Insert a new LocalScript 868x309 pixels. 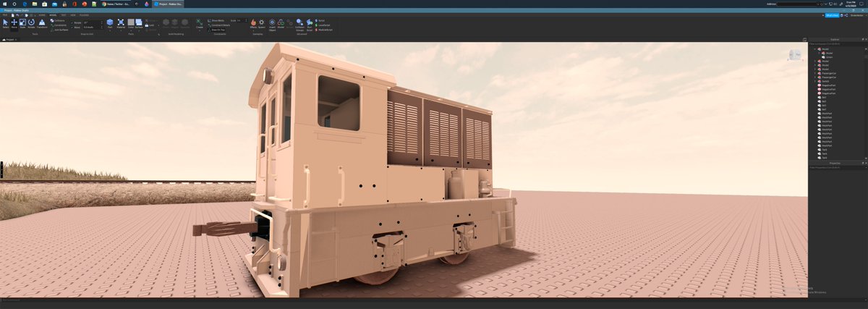322,25
